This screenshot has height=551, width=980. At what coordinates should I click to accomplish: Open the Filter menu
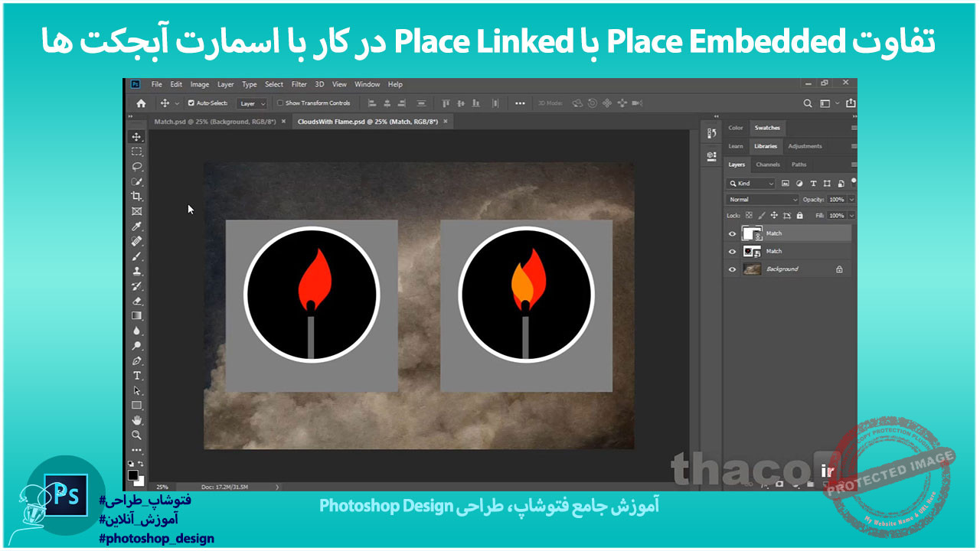point(299,84)
